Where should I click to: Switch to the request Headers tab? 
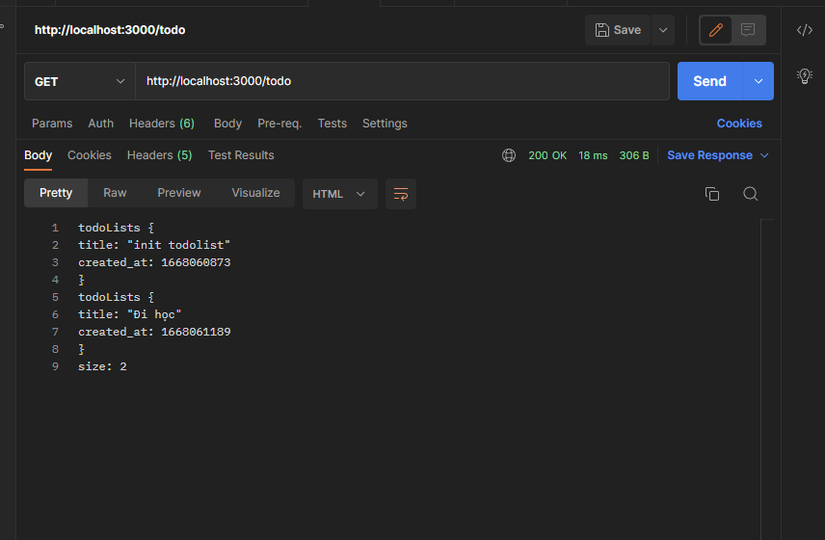tap(161, 124)
